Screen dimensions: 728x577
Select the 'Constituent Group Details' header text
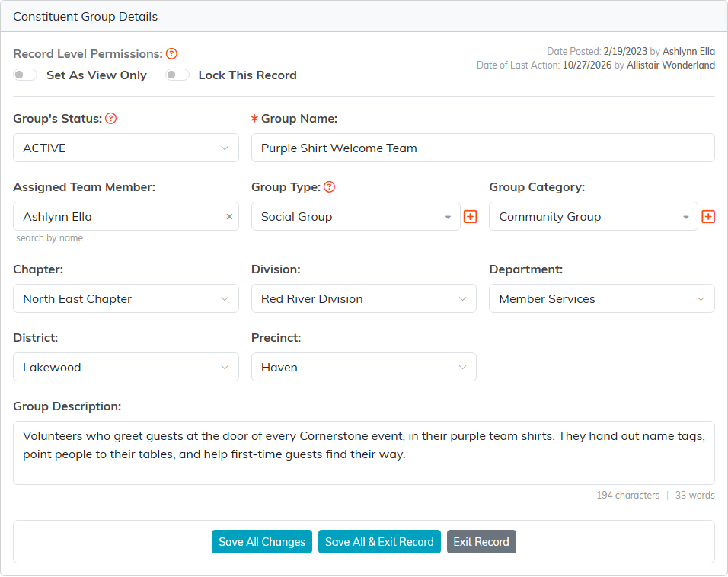(x=85, y=17)
